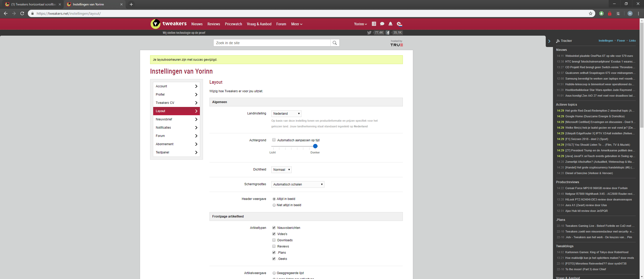The image size is (644, 279).
Task: Open Pricewatch in the top navigation
Action: (x=233, y=24)
